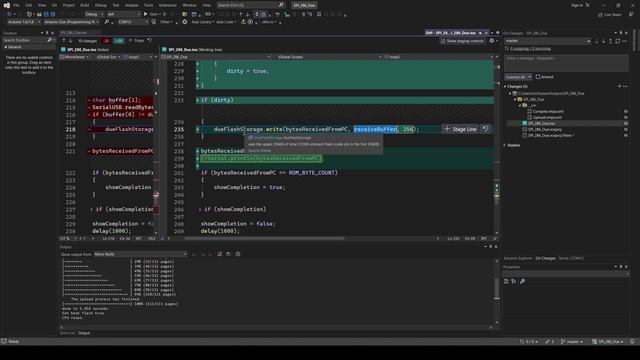Click the Sign in link
The image size is (640, 360).
point(577,5)
